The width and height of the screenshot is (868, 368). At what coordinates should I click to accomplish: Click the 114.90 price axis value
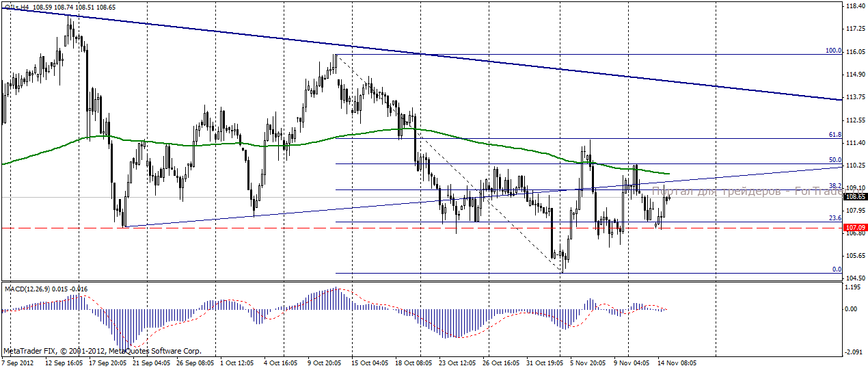[854, 74]
